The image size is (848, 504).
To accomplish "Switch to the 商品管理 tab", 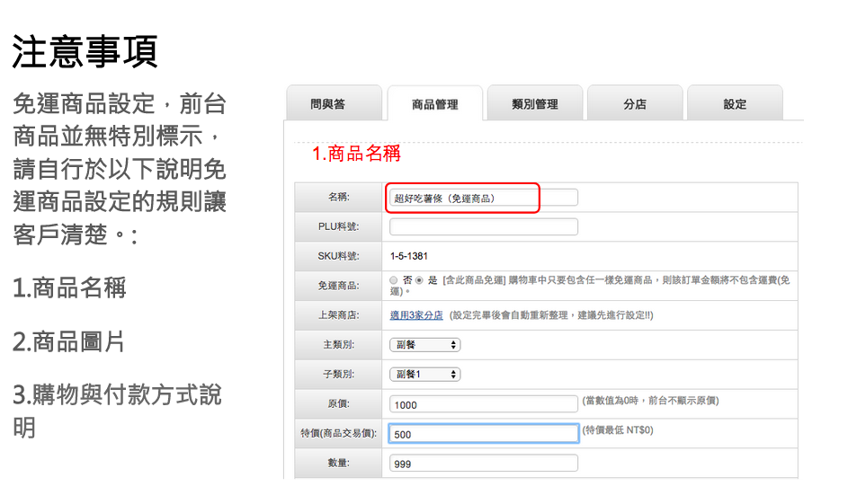I will pos(434,104).
